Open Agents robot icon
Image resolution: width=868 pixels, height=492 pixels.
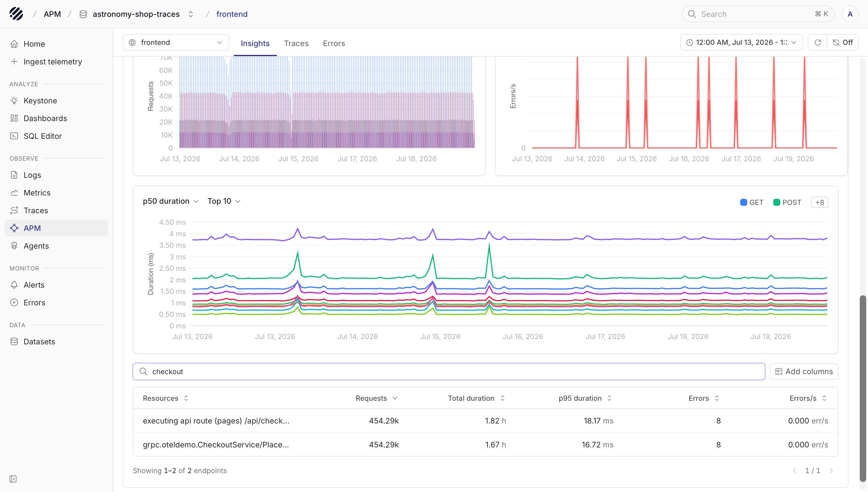[14, 246]
